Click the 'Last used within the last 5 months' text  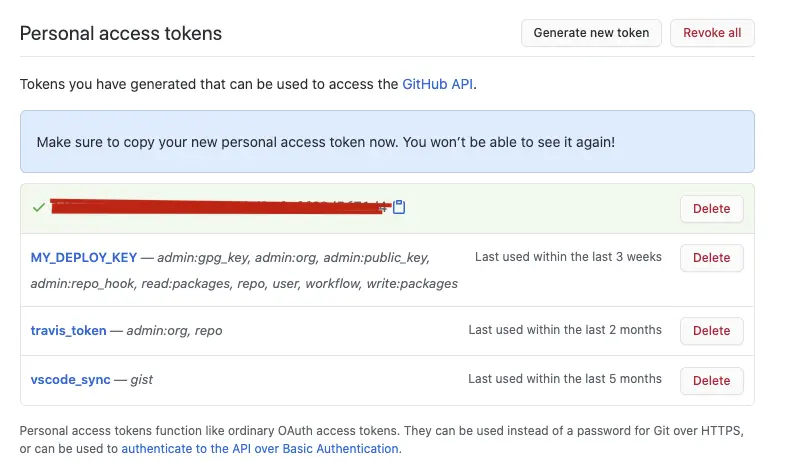pyautogui.click(x=565, y=379)
